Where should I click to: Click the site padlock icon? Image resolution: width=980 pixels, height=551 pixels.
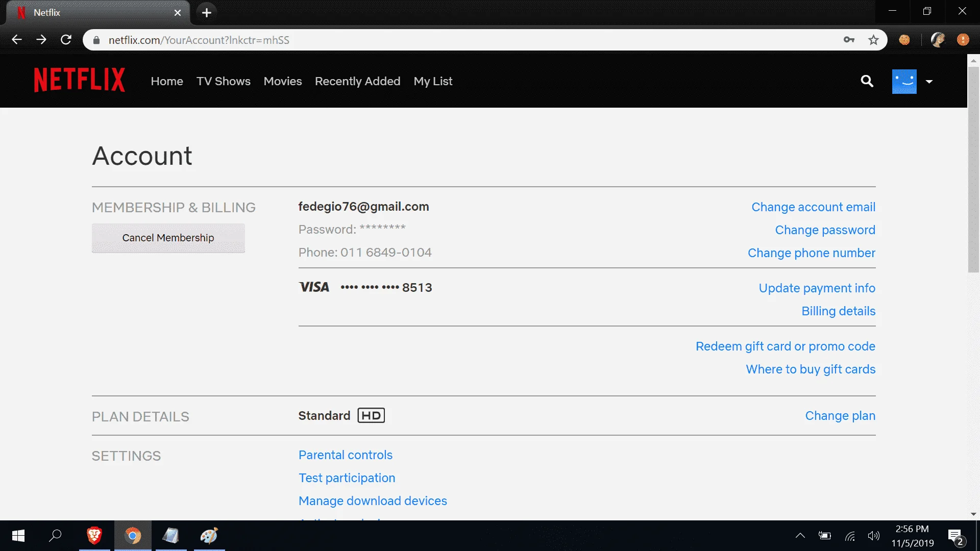coord(96,40)
